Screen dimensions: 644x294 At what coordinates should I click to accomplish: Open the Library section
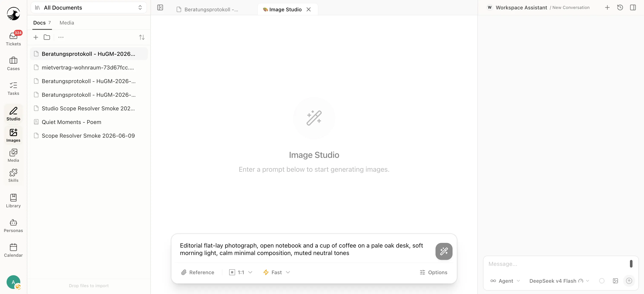coord(13,201)
